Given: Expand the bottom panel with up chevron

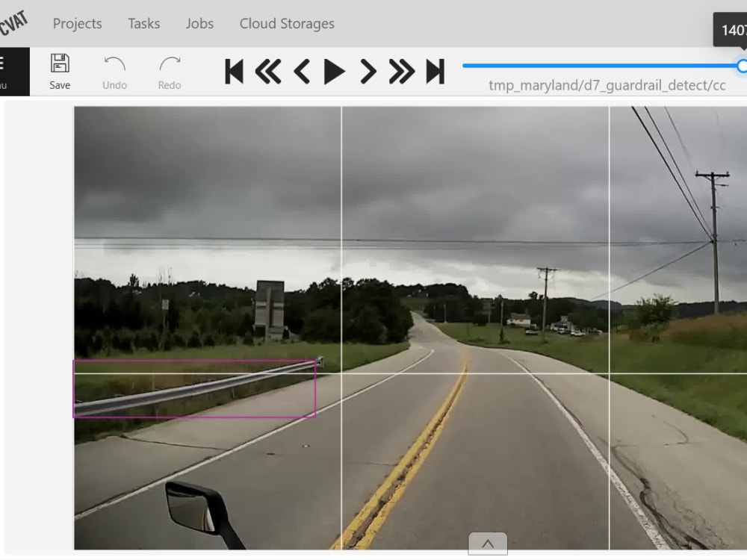Looking at the screenshot, I should (x=488, y=544).
